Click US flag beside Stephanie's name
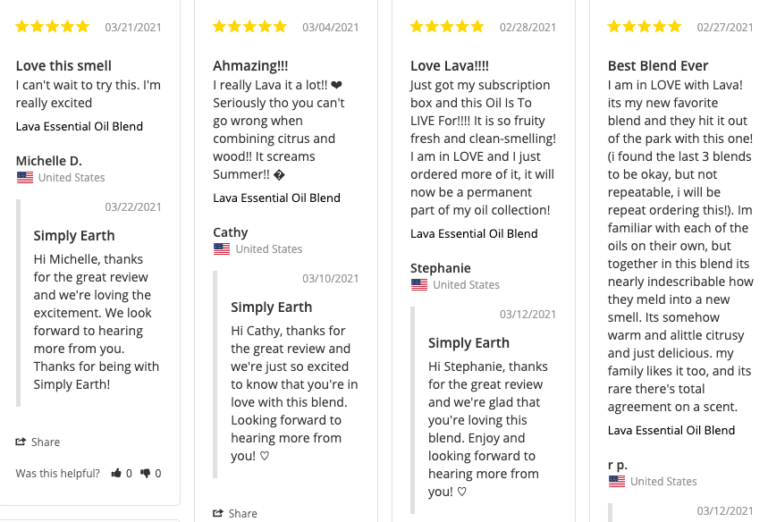The width and height of the screenshot is (768, 522). [x=419, y=285]
